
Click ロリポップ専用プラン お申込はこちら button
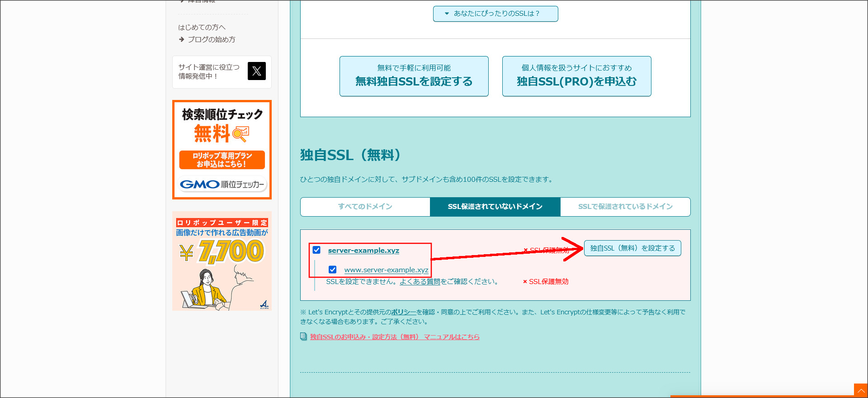[x=222, y=160]
